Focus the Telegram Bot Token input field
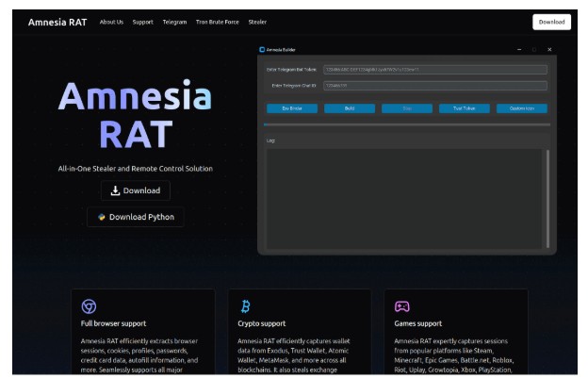Viewport: 588px width, 379px height. click(434, 70)
